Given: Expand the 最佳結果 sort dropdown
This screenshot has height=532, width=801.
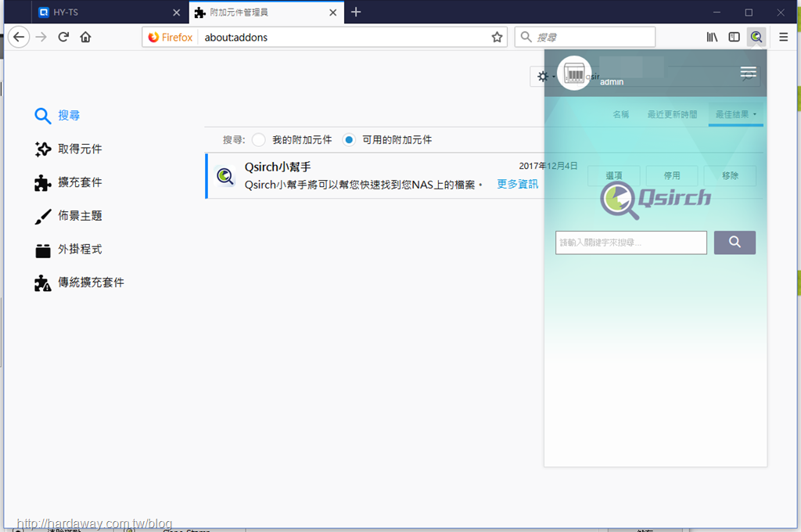Looking at the screenshot, I should coord(735,114).
